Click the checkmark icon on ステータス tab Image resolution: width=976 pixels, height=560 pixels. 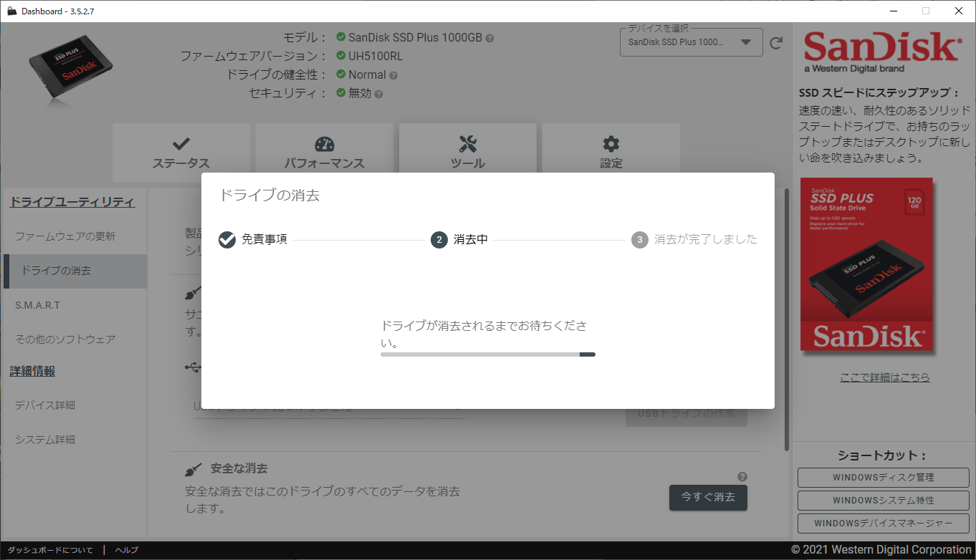[x=181, y=143]
